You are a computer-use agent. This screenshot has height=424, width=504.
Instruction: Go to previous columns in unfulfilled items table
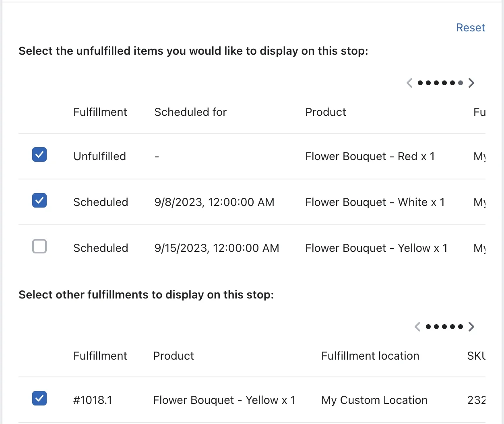pos(409,83)
